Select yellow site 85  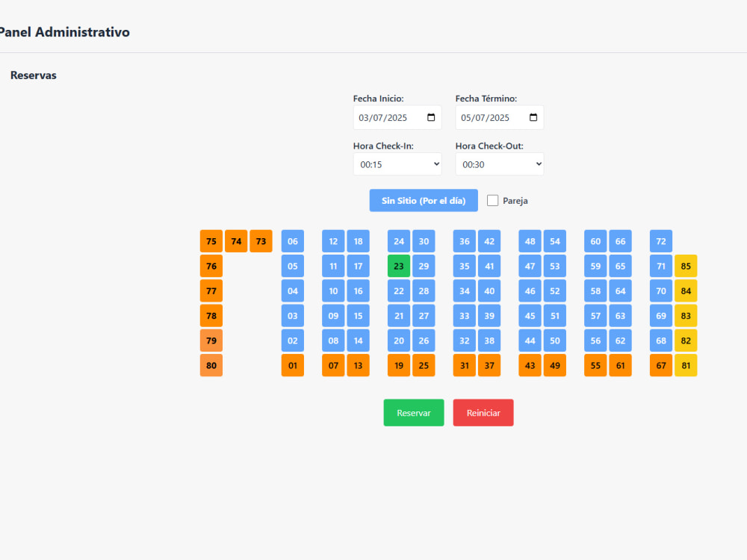coord(686,267)
